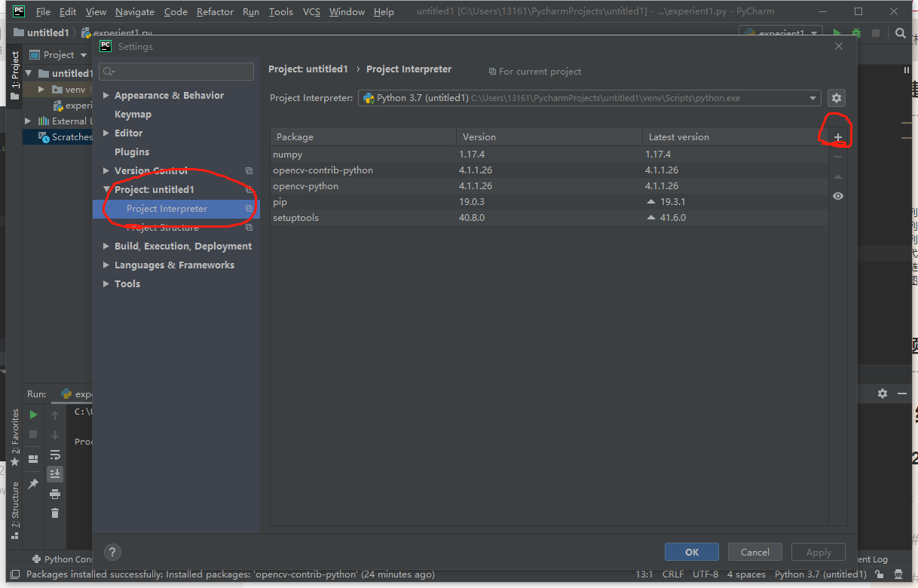Click the Debug bug icon in main toolbar
Image resolution: width=918 pixels, height=588 pixels.
tap(856, 33)
